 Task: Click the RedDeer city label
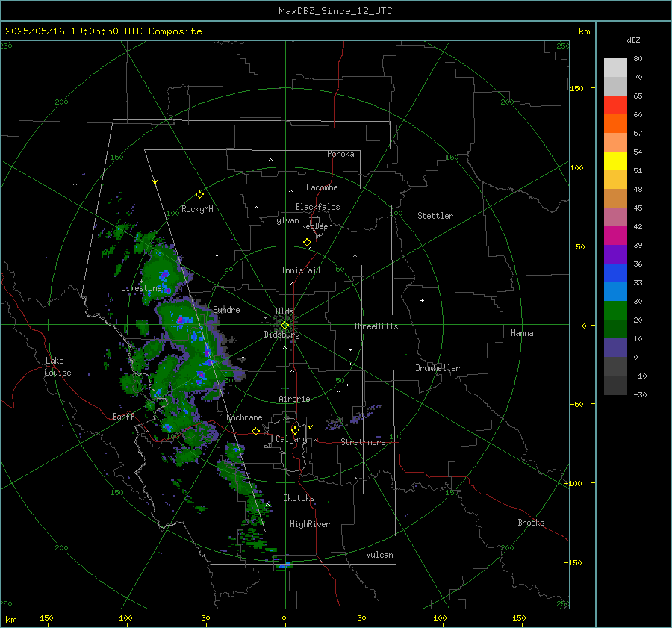click(x=317, y=226)
